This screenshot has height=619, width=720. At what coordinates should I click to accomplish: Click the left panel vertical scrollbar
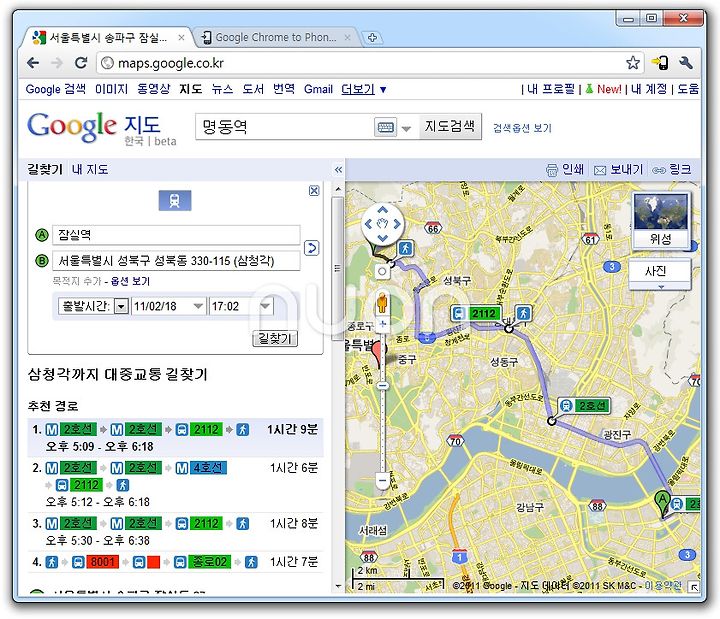[338, 269]
